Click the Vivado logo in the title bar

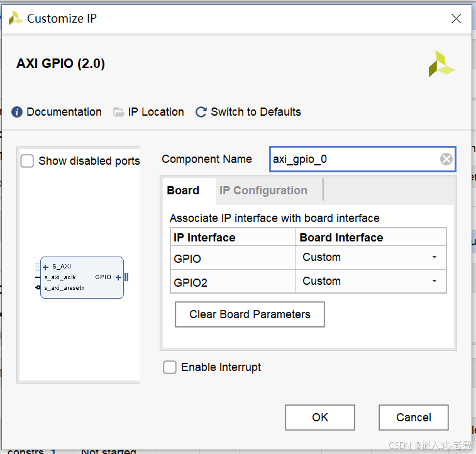coord(15,18)
